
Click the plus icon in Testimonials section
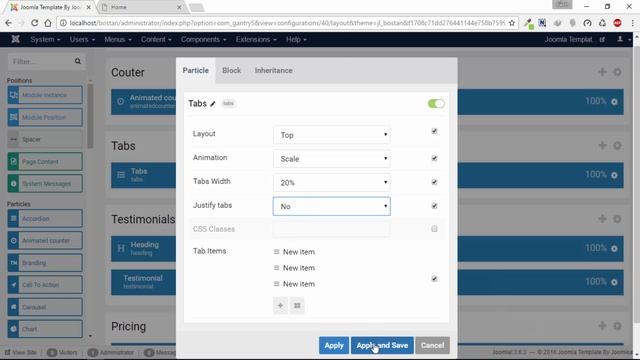click(x=602, y=219)
